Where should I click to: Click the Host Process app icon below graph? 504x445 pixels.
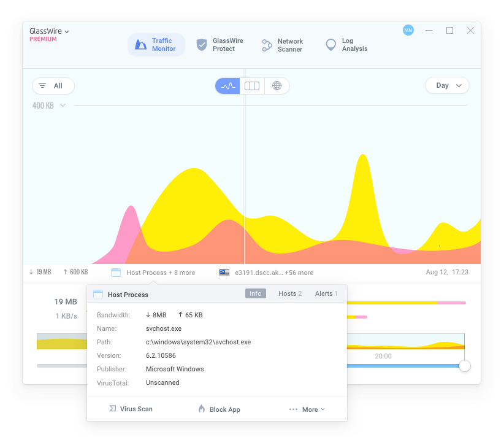tap(116, 273)
